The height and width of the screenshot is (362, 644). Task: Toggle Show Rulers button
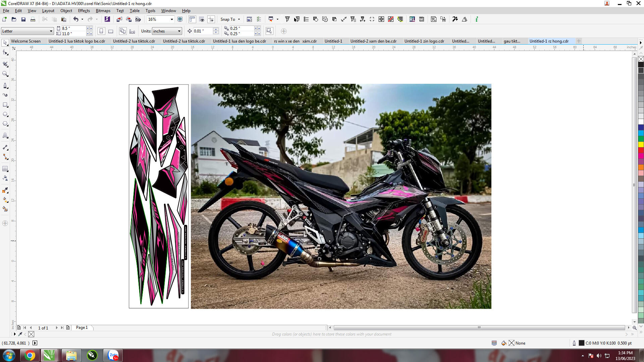coord(192,19)
